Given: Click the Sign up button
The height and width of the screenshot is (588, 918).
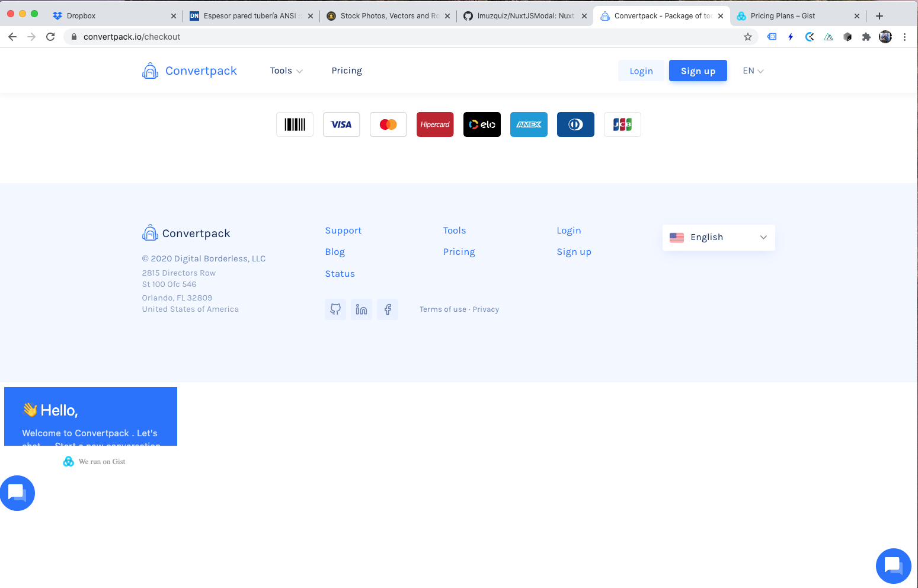Looking at the screenshot, I should (x=698, y=71).
